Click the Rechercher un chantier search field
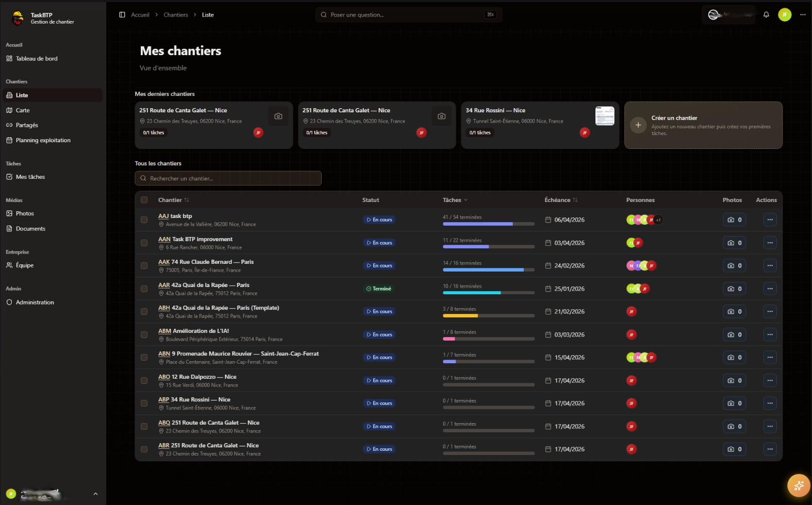This screenshot has height=505, width=812. click(228, 178)
